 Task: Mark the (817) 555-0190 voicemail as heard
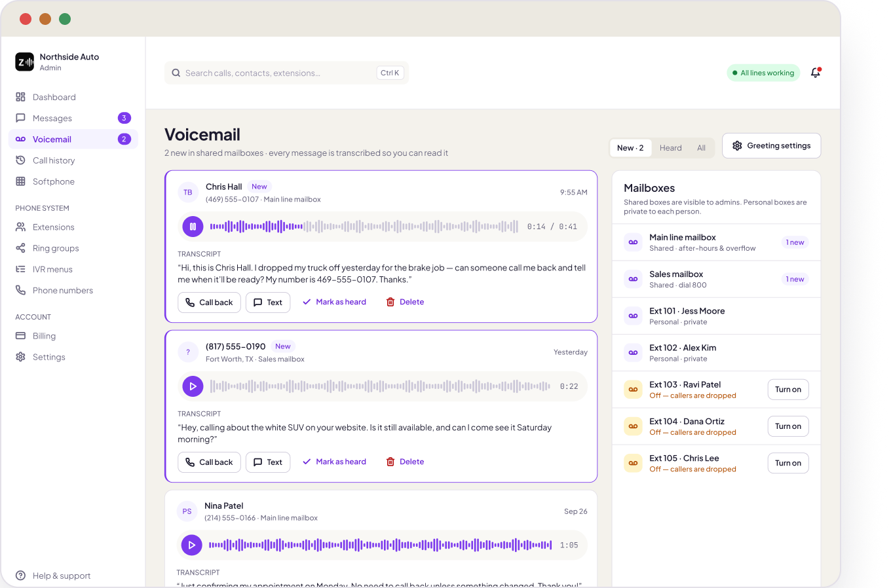(335, 462)
